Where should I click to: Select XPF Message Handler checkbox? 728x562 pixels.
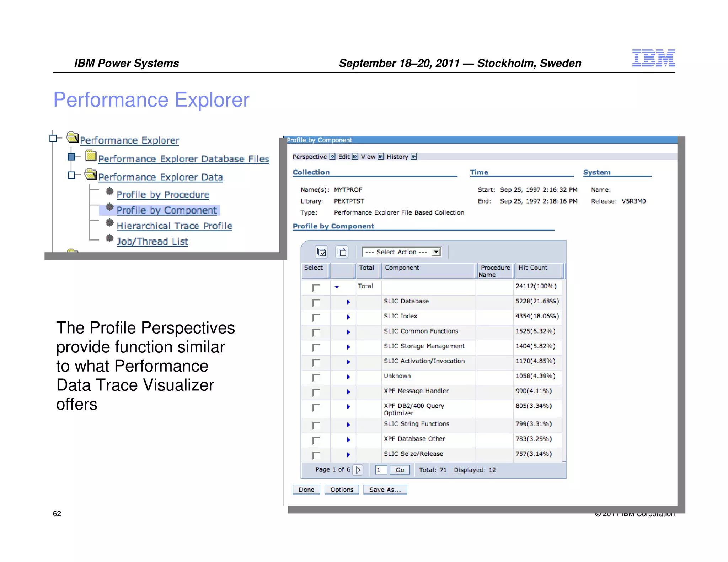[x=316, y=392]
